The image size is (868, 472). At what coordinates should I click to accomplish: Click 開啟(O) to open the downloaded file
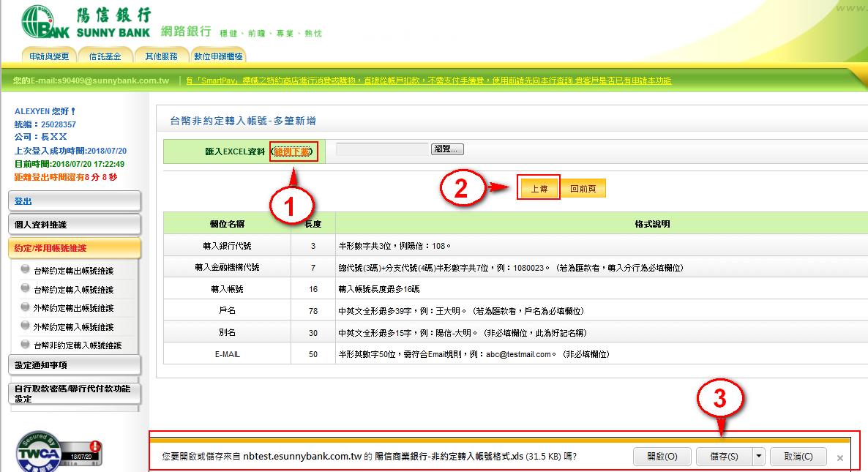click(662, 457)
